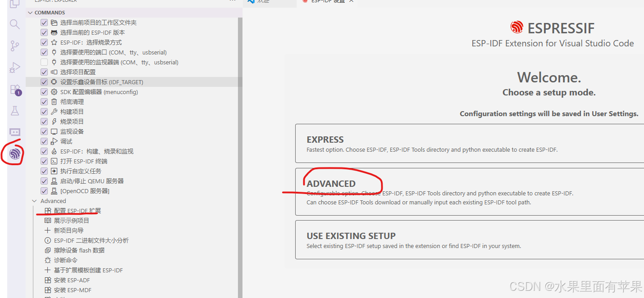Click the folder icon for 选择当前项目的工作区文件夹

54,23
